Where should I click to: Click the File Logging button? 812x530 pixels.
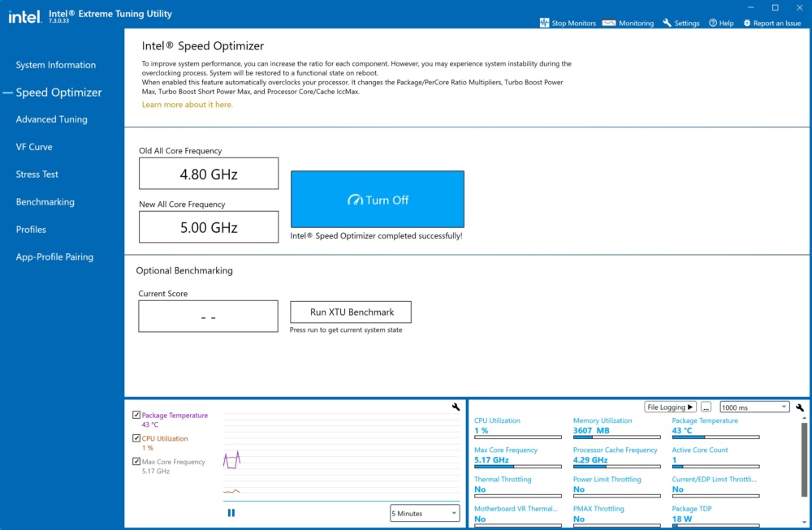coord(670,407)
